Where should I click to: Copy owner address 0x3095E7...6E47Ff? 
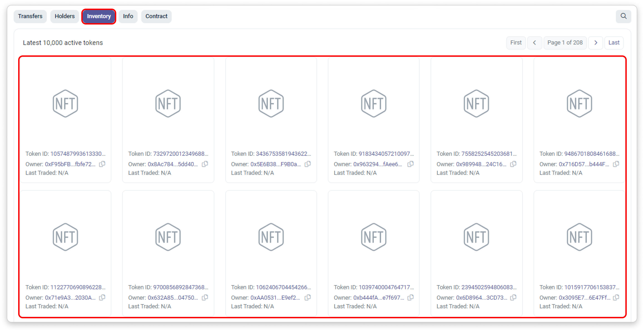(x=616, y=297)
